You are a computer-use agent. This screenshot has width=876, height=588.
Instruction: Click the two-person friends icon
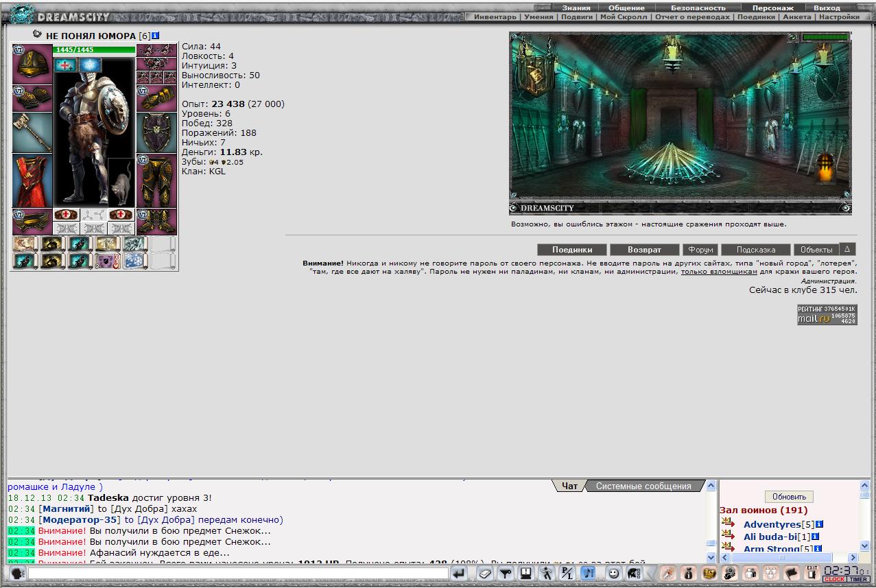click(x=750, y=574)
